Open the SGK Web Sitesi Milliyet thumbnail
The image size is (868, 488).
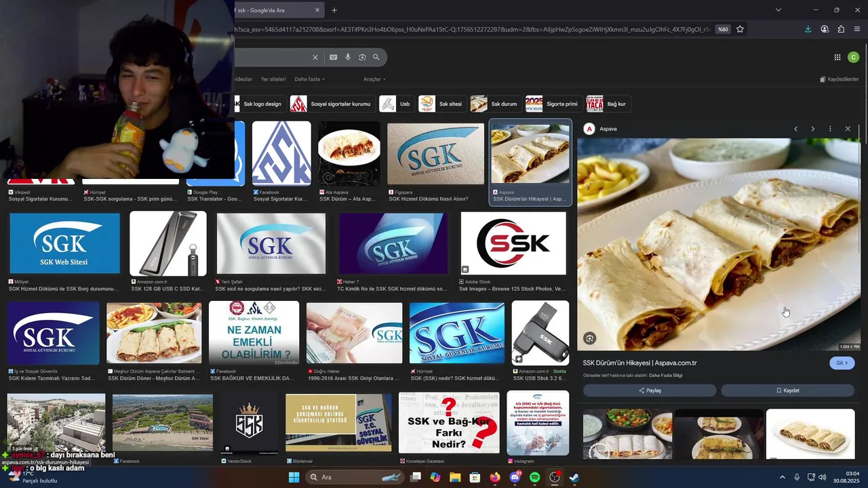[x=64, y=243]
